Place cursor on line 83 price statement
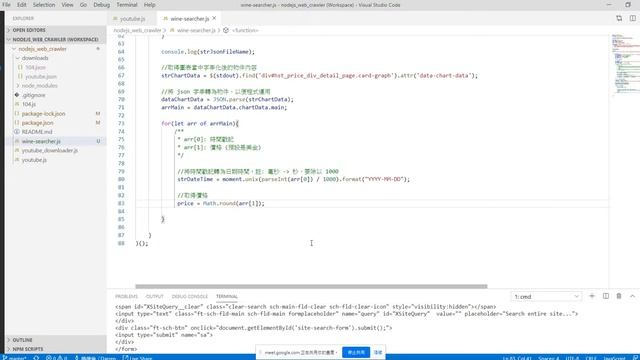 221,203
